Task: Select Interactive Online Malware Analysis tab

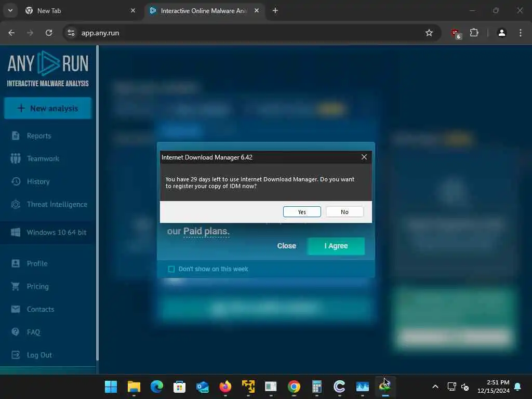Action: point(204,10)
